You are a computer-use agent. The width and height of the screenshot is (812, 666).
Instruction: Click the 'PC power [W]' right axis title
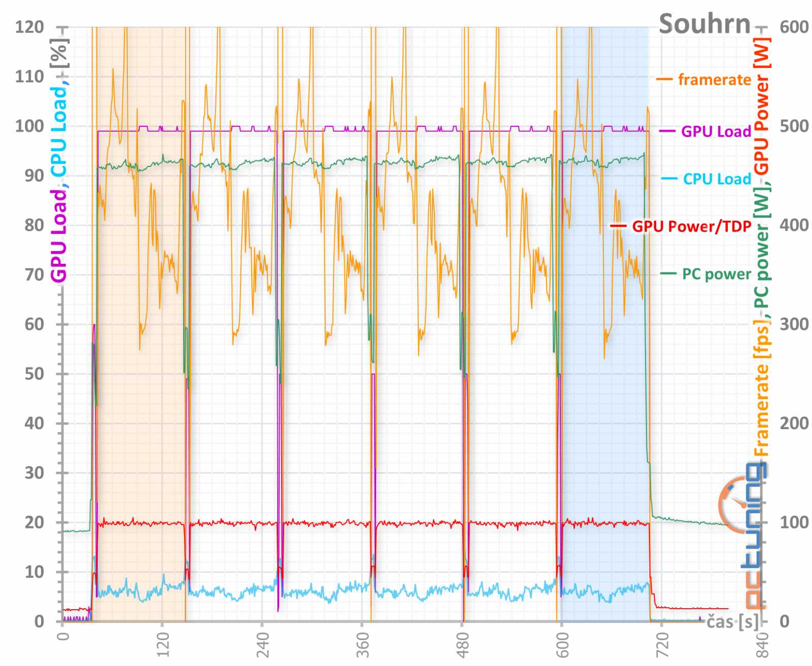point(761,247)
